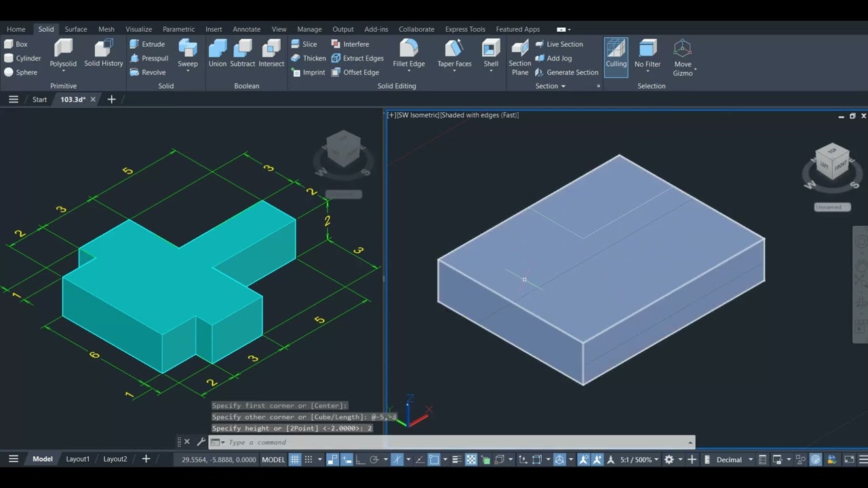
Task: Open the ribbon minimize options dropdown
Action: (568, 30)
